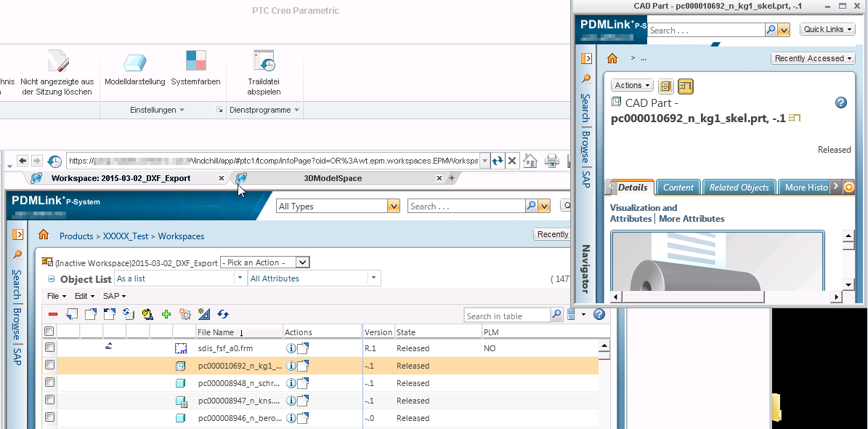Click Traildatei abspielen icon
This screenshot has width=868, height=429.
point(264,60)
